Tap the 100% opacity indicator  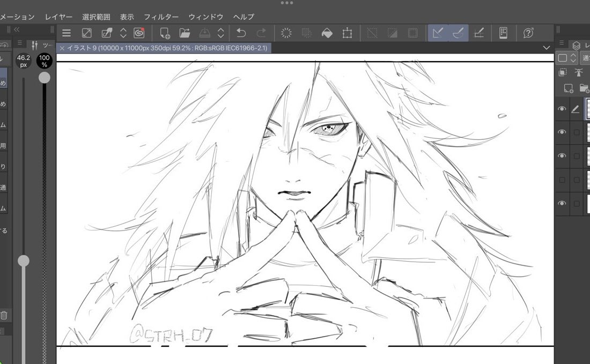point(45,61)
